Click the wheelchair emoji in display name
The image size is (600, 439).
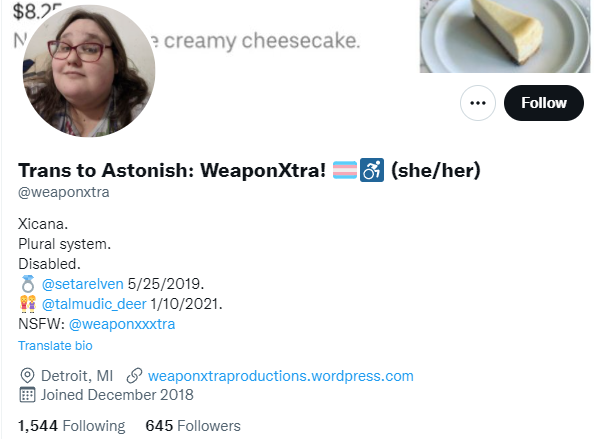pyautogui.click(x=372, y=170)
